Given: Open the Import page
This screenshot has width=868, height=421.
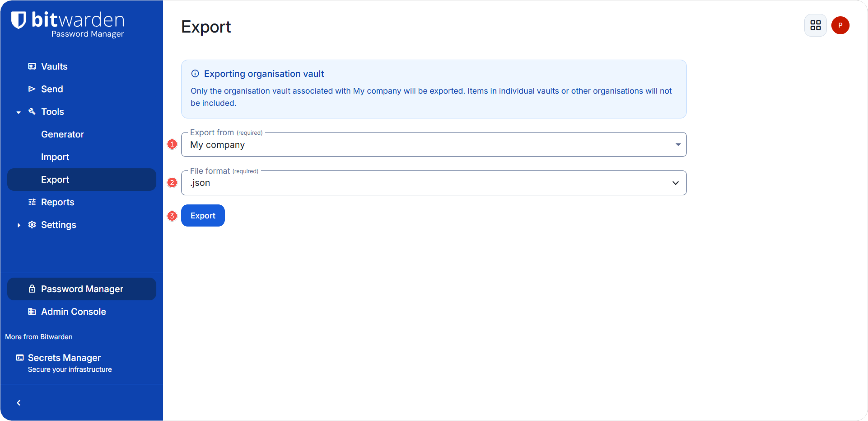Looking at the screenshot, I should pyautogui.click(x=54, y=157).
